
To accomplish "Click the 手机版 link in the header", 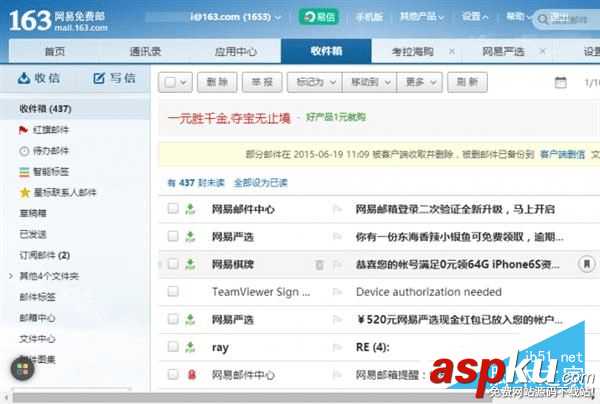I will pyautogui.click(x=369, y=17).
